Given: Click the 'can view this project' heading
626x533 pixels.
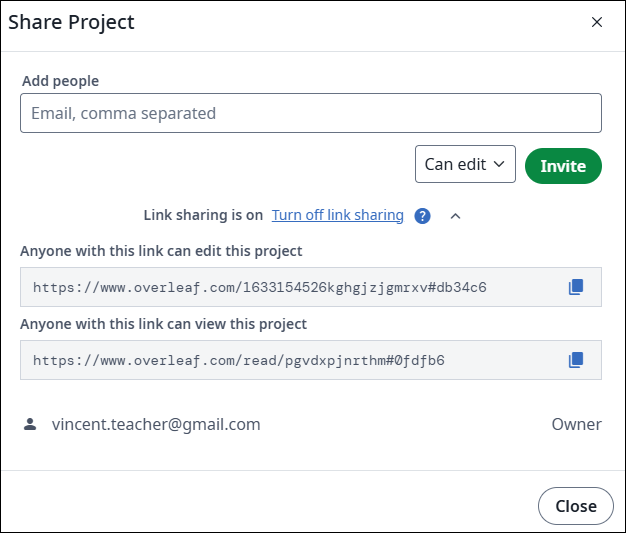Looking at the screenshot, I should (164, 324).
